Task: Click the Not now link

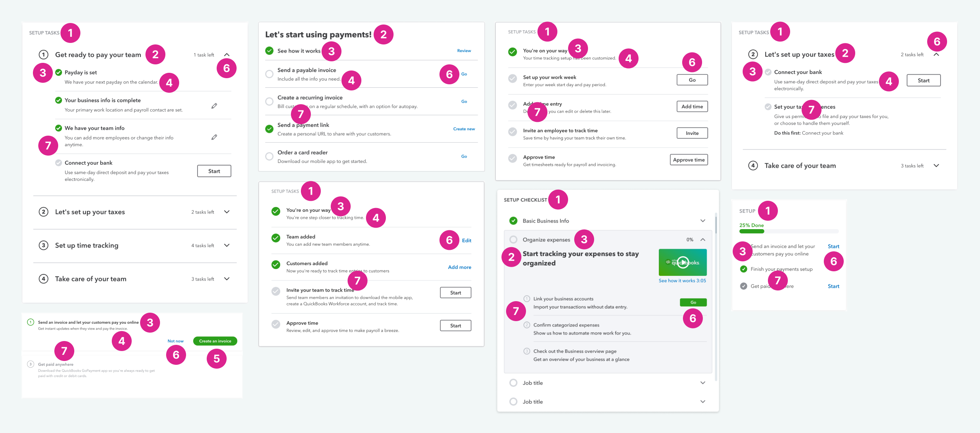Action: coord(175,341)
